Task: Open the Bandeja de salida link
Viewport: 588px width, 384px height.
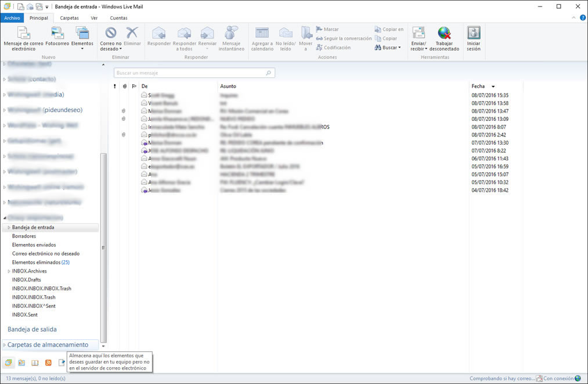Action: 32,329
